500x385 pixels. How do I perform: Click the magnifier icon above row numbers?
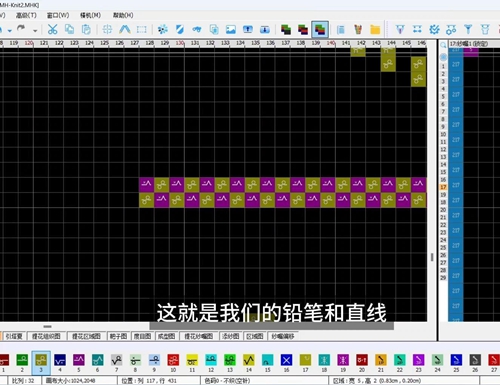(443, 45)
